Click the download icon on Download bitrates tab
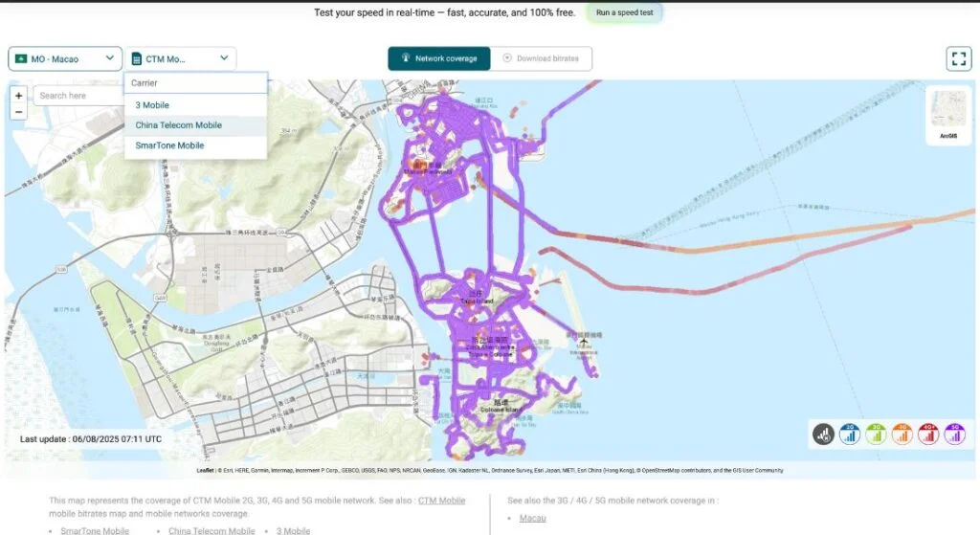Viewport: 980px width, 535px height. click(x=507, y=57)
